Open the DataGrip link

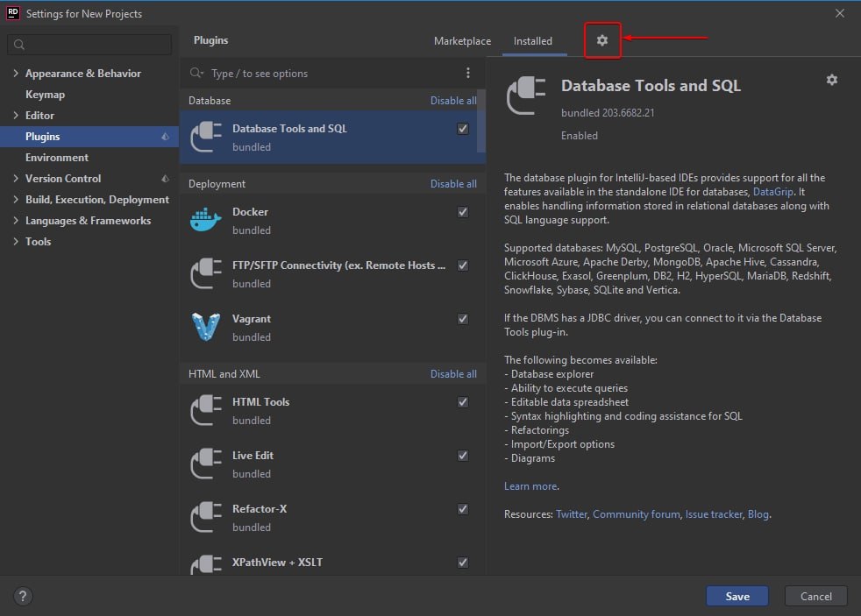[x=772, y=192]
